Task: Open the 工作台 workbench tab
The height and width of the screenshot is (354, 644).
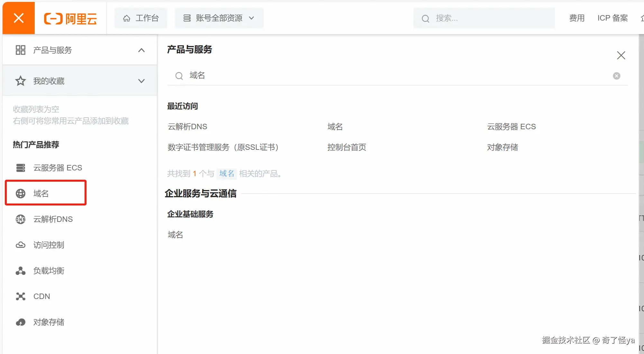Action: (141, 18)
